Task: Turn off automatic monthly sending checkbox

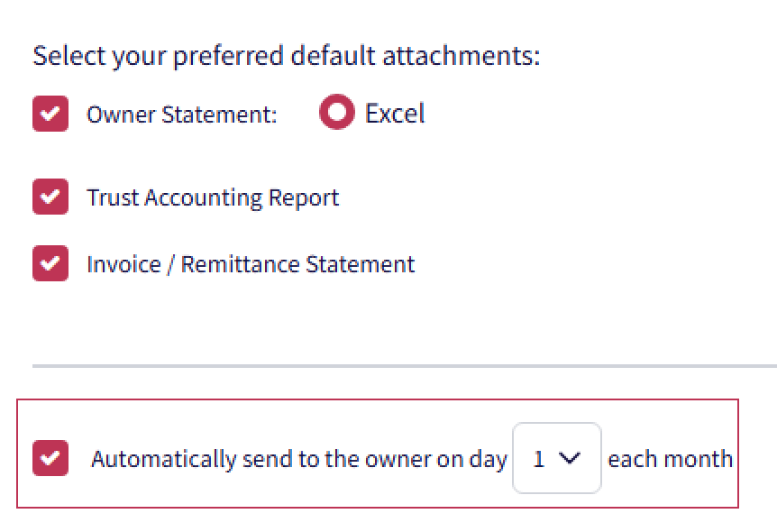Action: (x=50, y=458)
